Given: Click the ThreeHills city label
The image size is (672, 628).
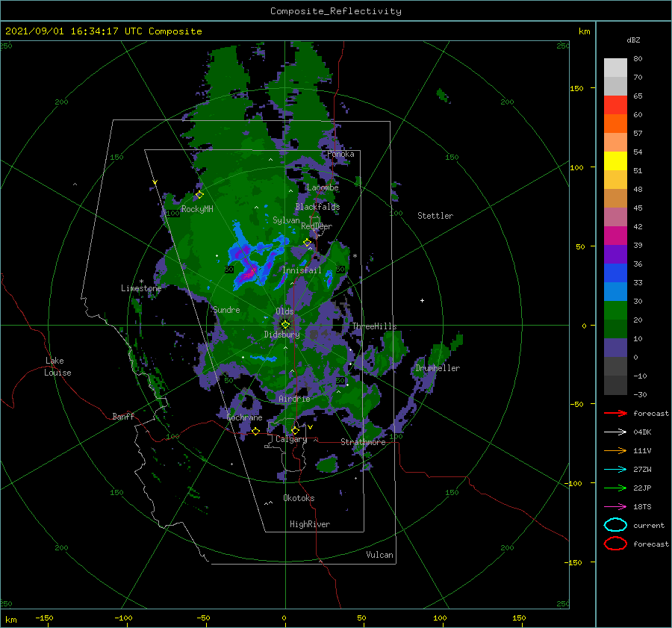Looking at the screenshot, I should pyautogui.click(x=375, y=326).
